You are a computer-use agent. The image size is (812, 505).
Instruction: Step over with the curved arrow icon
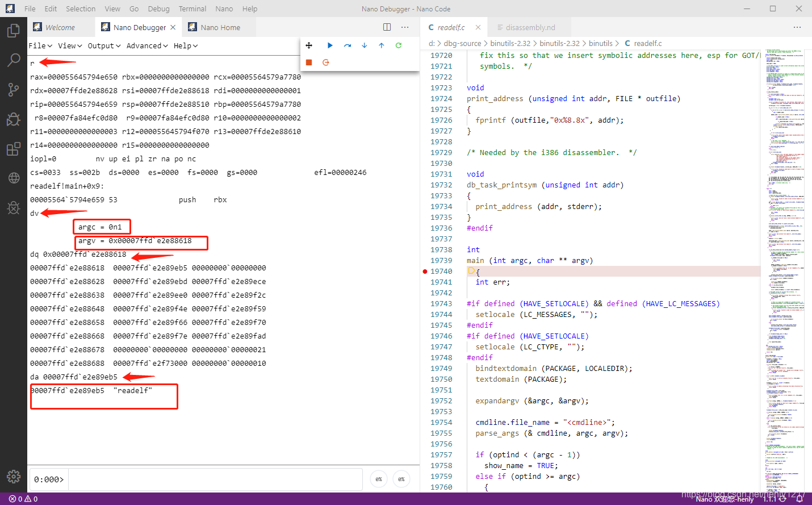[348, 45]
